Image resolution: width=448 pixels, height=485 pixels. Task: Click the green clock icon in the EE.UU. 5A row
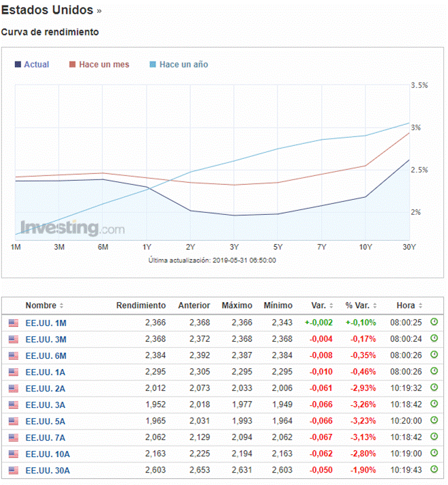click(x=434, y=421)
